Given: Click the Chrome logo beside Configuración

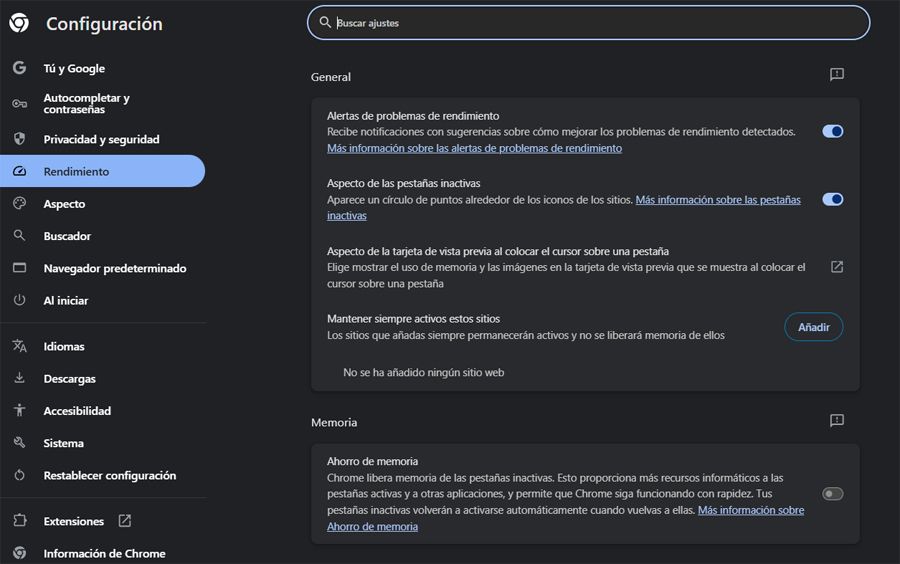Looking at the screenshot, I should coord(19,23).
